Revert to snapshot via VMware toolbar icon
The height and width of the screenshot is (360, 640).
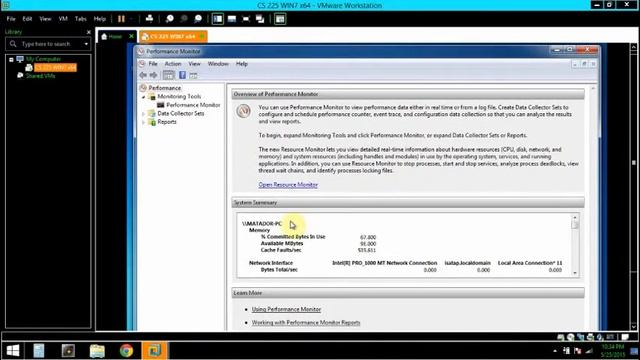184,19
